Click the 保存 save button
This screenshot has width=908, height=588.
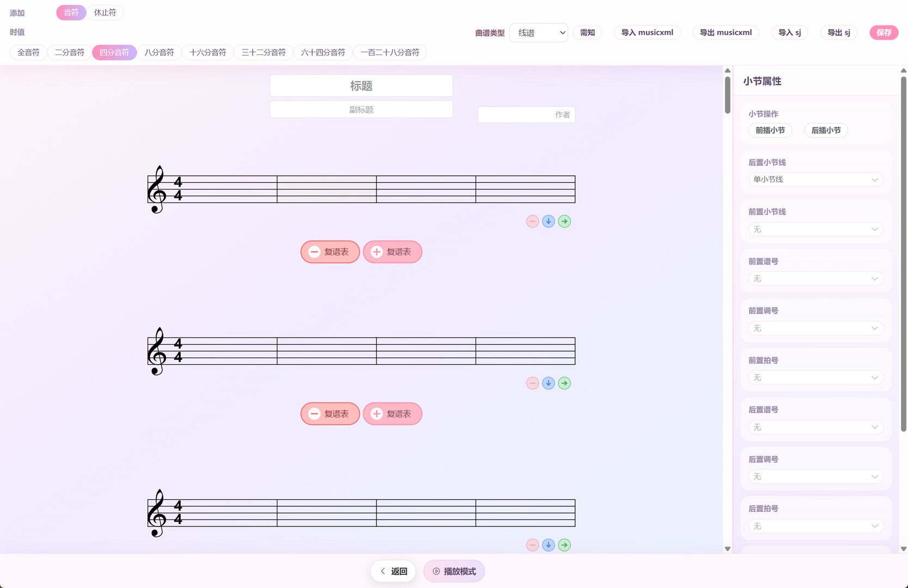884,33
